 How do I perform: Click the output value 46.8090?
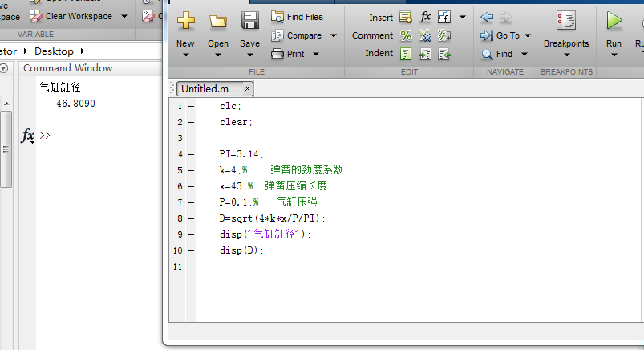[x=75, y=104]
